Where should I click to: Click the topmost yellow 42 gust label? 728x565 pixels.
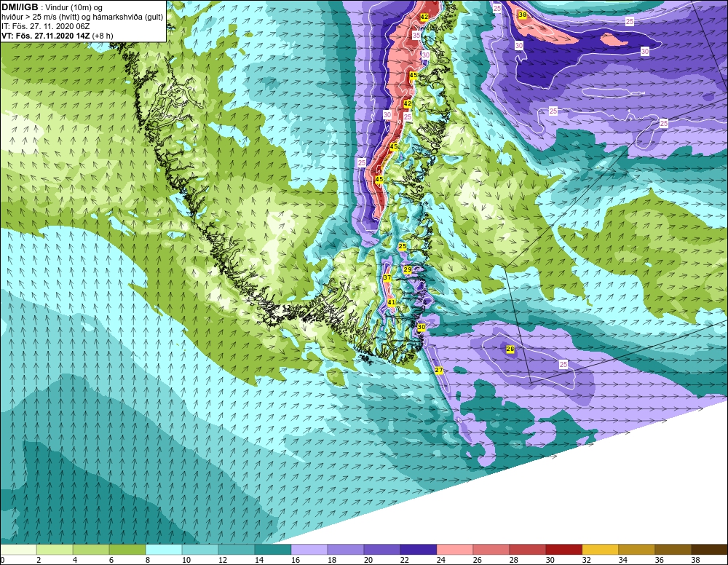[x=424, y=17]
